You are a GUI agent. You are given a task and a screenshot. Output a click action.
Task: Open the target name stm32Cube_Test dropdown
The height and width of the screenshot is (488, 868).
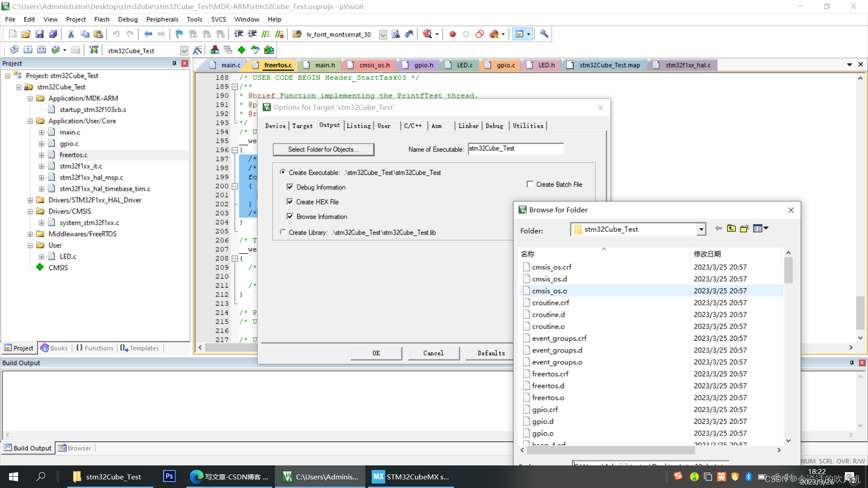[x=184, y=51]
